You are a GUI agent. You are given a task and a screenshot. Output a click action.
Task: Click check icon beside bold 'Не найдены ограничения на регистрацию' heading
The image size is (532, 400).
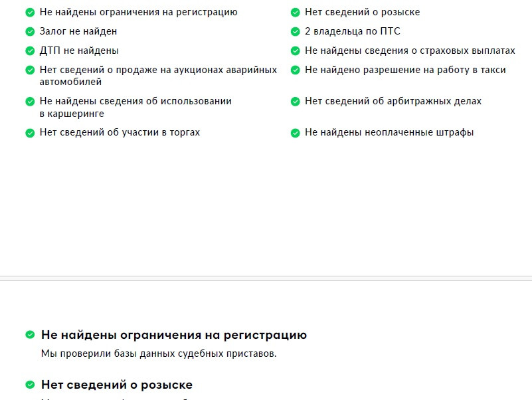coord(30,335)
